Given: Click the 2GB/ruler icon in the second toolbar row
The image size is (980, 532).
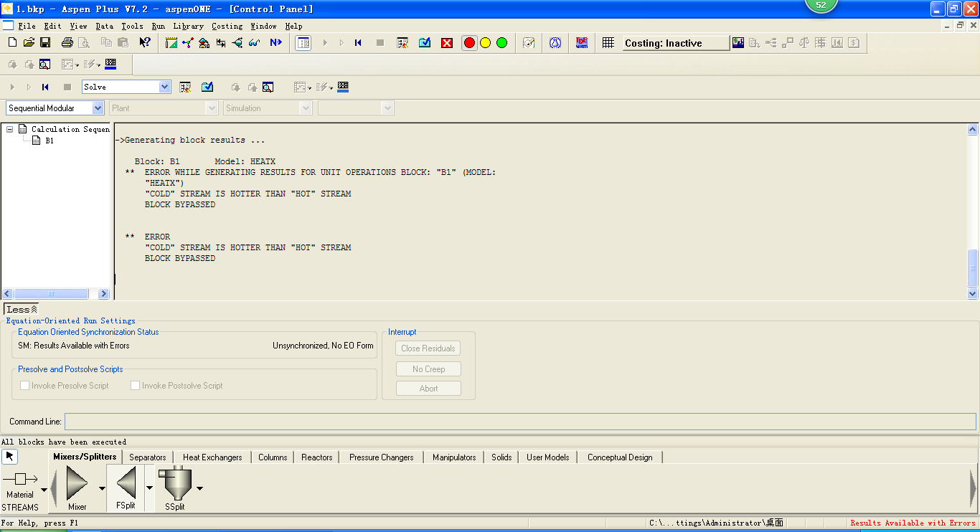Looking at the screenshot, I should [x=110, y=64].
